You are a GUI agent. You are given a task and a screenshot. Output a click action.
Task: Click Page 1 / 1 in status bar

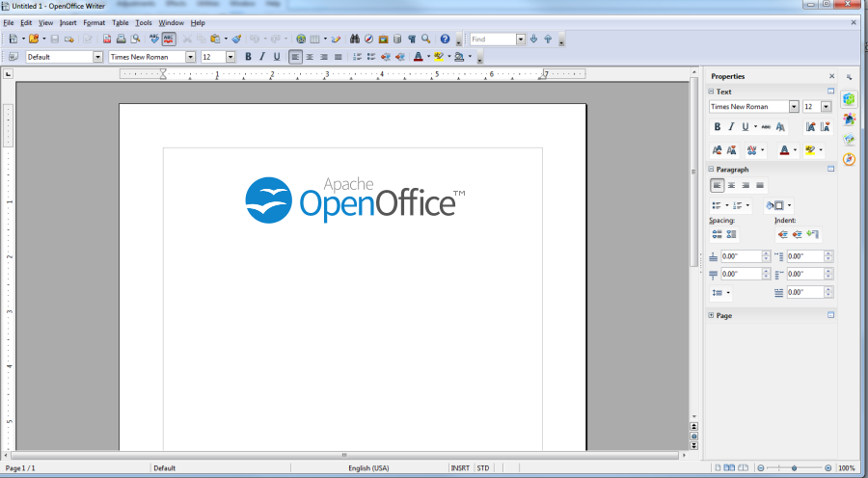(x=20, y=468)
